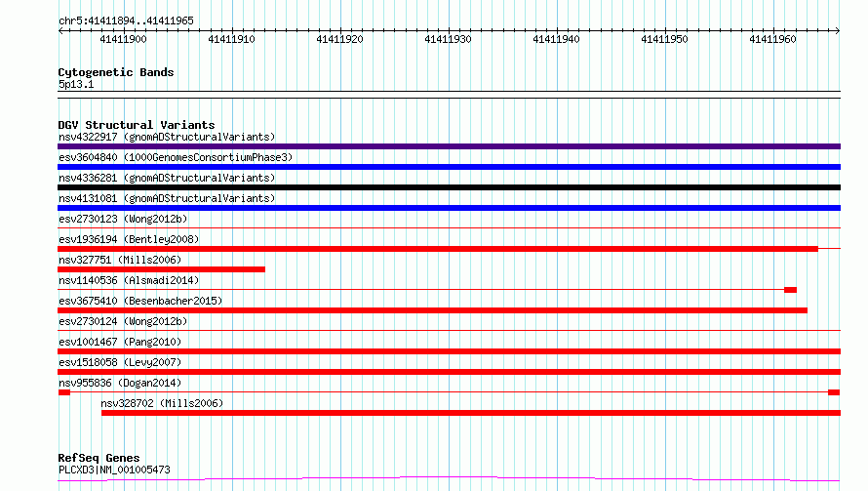Screen dimensions: 868x491
Task: Click the DGV Structural Variants track heading
Action: (x=137, y=125)
